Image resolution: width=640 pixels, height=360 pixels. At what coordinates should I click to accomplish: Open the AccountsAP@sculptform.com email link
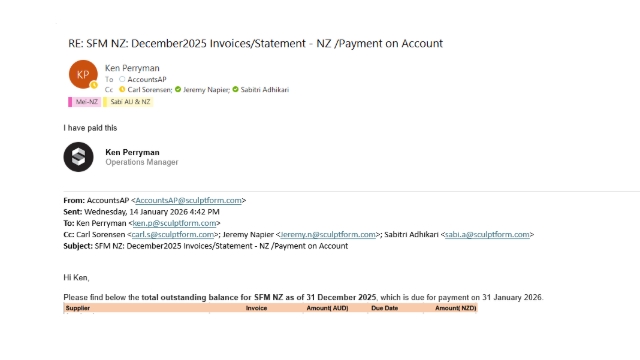[188, 200]
